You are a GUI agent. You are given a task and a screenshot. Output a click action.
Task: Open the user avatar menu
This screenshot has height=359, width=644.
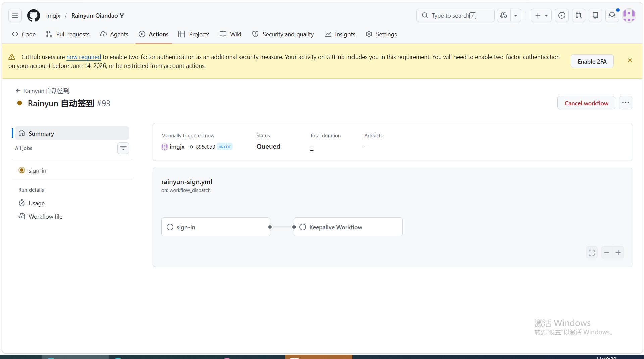coord(629,15)
